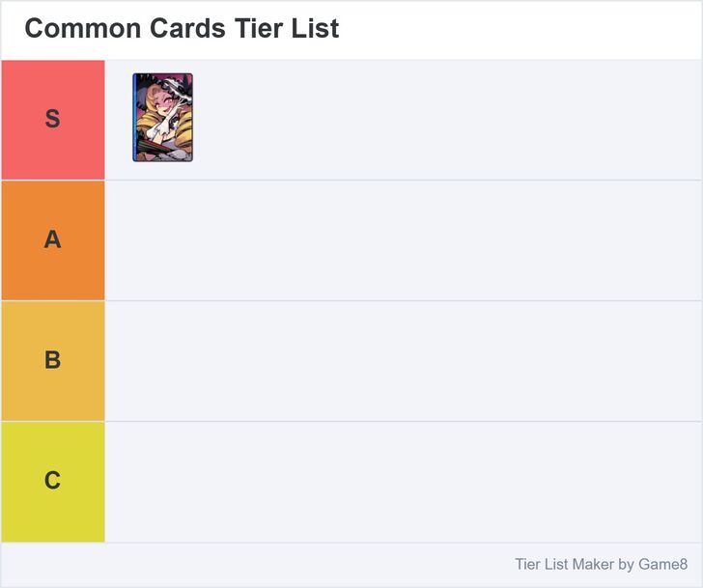The height and width of the screenshot is (588, 703).
Task: Click the empty B tier row area
Action: coord(403,360)
